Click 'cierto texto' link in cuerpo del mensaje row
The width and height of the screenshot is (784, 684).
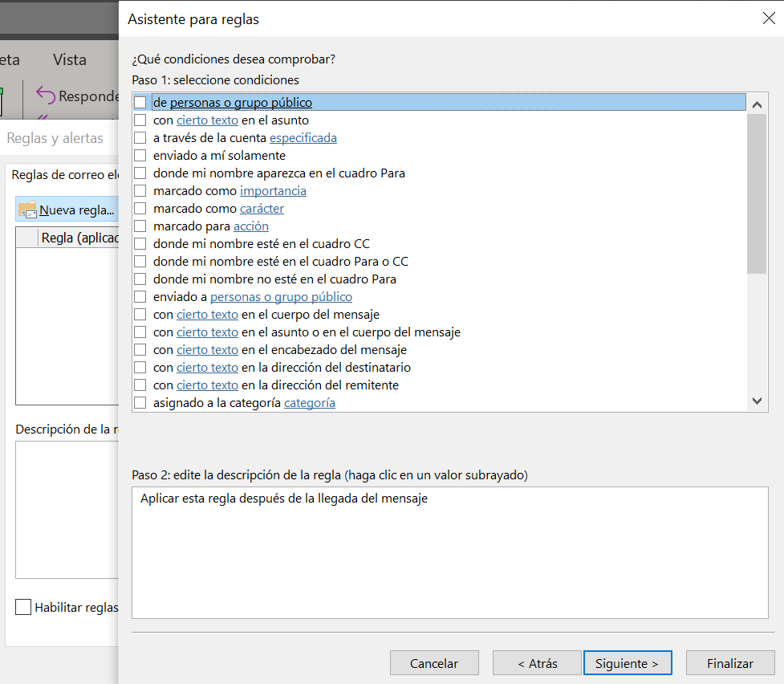208,314
